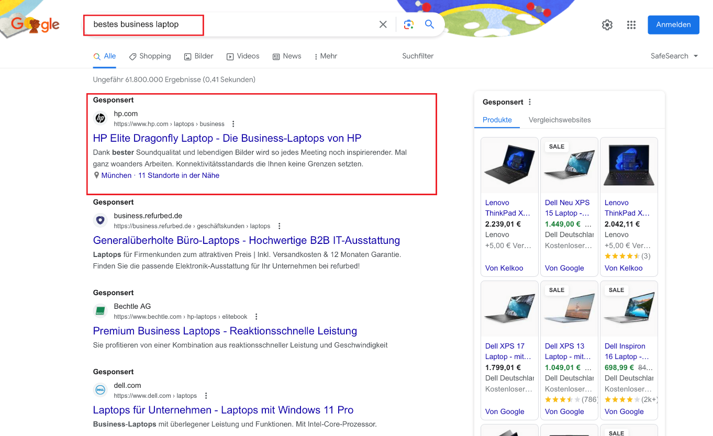Click Dell XPS 17 Laptop title
713x436 pixels.
pos(507,351)
